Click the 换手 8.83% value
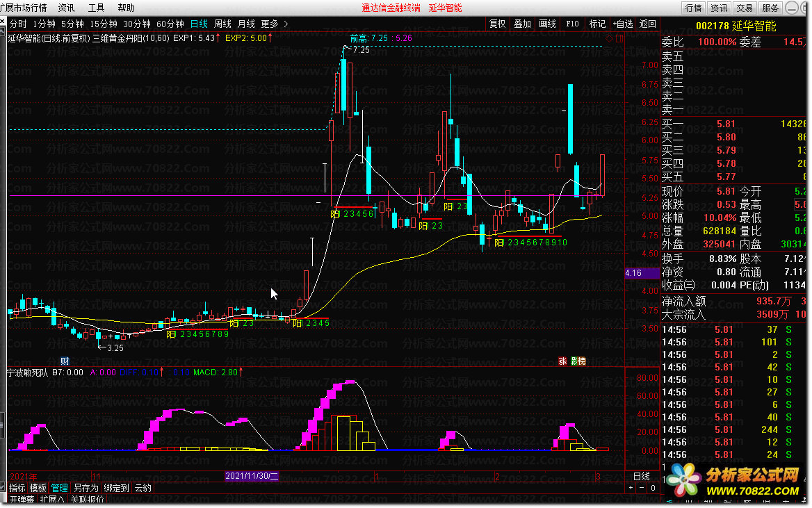 click(x=722, y=259)
